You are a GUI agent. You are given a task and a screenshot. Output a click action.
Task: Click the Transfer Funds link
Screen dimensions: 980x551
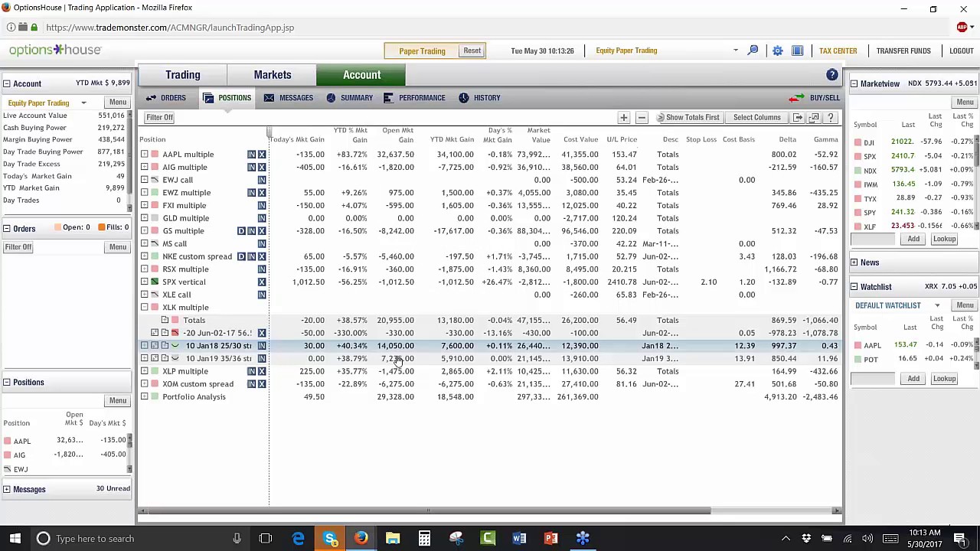coord(903,51)
